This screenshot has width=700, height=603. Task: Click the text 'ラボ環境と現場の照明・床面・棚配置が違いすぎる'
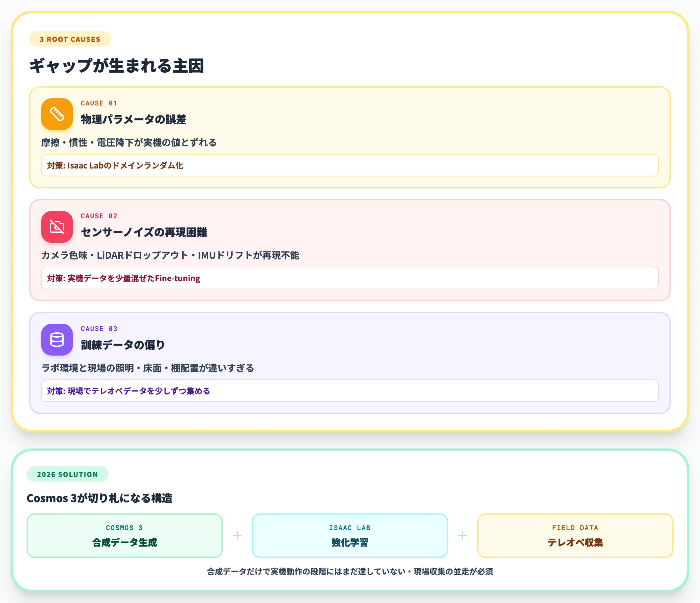[147, 368]
